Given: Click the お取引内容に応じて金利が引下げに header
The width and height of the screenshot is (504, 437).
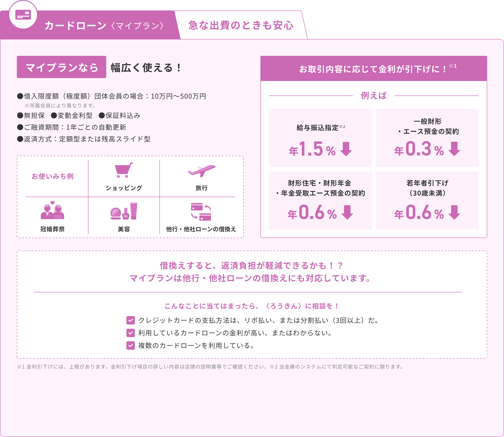Looking at the screenshot, I should (x=374, y=69).
